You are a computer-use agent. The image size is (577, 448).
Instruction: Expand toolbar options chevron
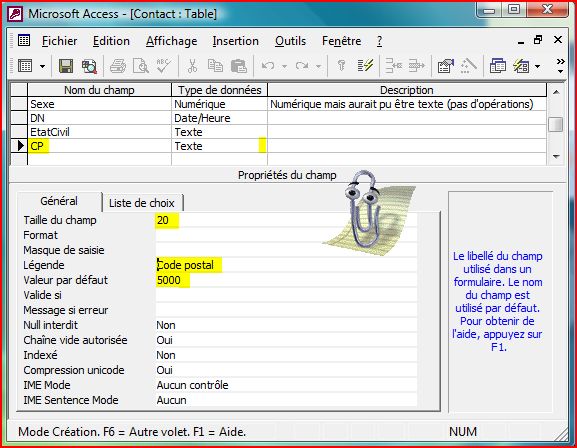(x=560, y=66)
